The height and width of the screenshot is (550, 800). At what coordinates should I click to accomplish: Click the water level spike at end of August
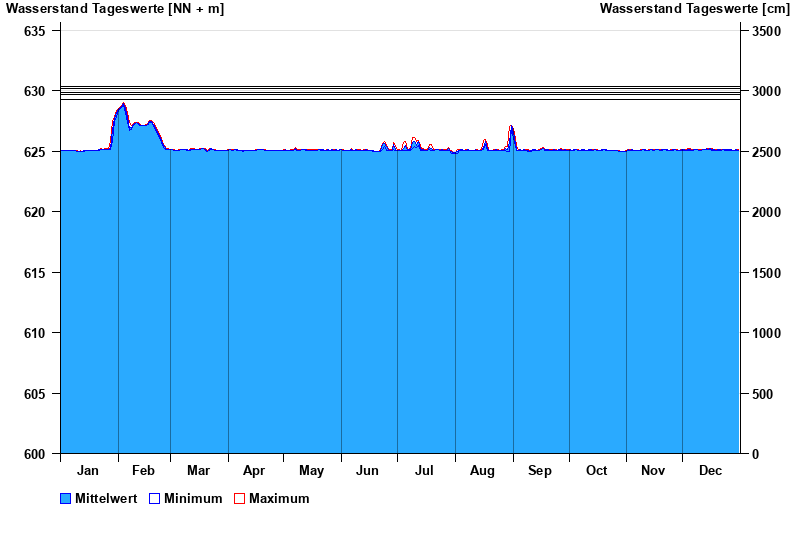pyautogui.click(x=511, y=127)
